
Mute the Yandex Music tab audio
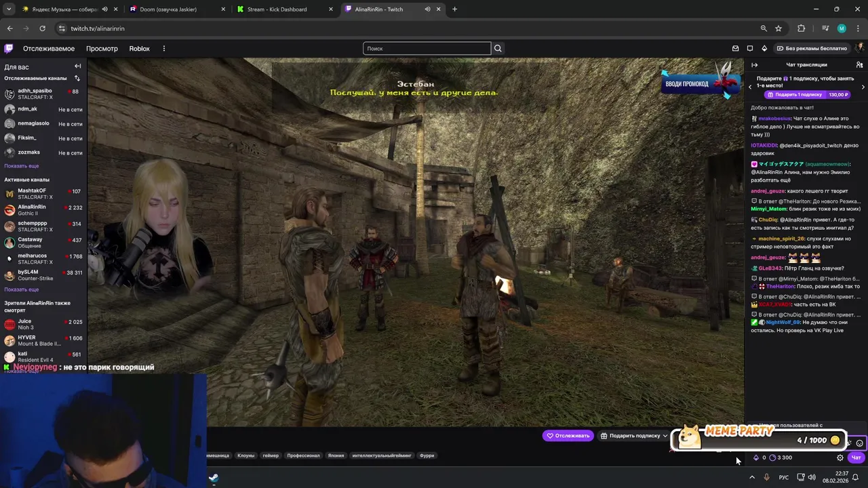[104, 9]
